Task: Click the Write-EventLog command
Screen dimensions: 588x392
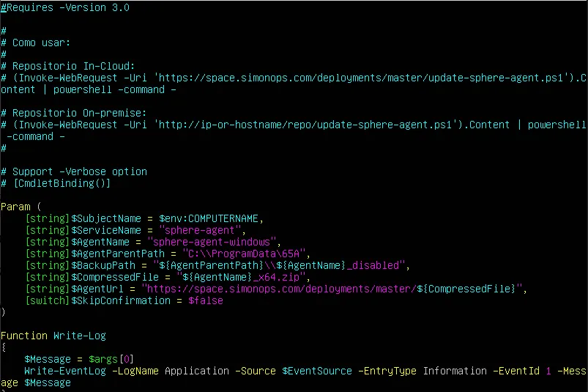Action: click(65, 371)
